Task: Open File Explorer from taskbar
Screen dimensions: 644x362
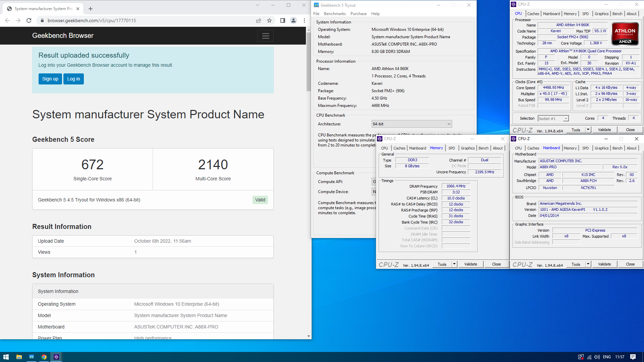Action: [19, 357]
